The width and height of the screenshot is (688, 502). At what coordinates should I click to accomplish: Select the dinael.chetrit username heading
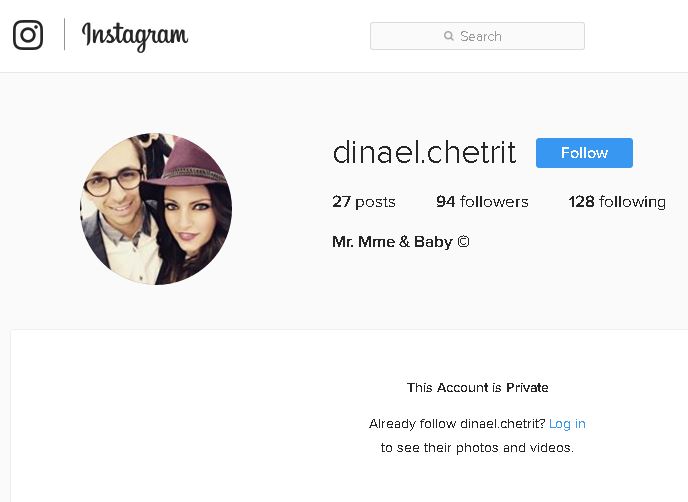[x=424, y=152]
